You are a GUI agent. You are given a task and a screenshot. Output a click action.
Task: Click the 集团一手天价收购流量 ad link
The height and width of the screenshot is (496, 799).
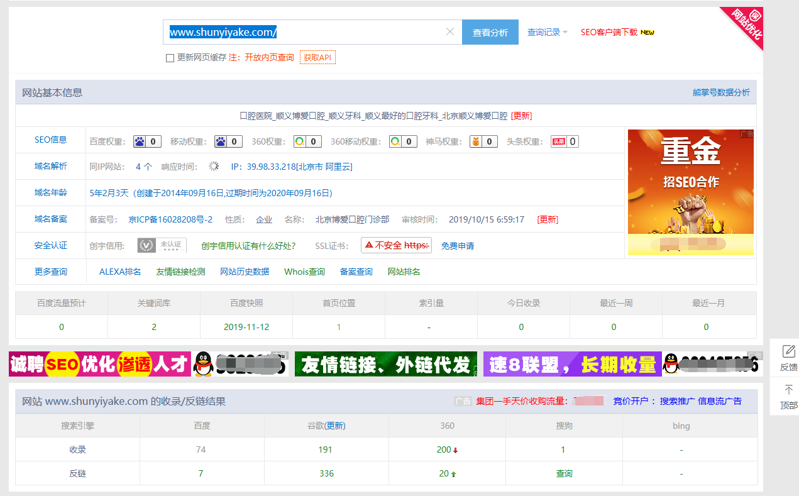(522, 401)
